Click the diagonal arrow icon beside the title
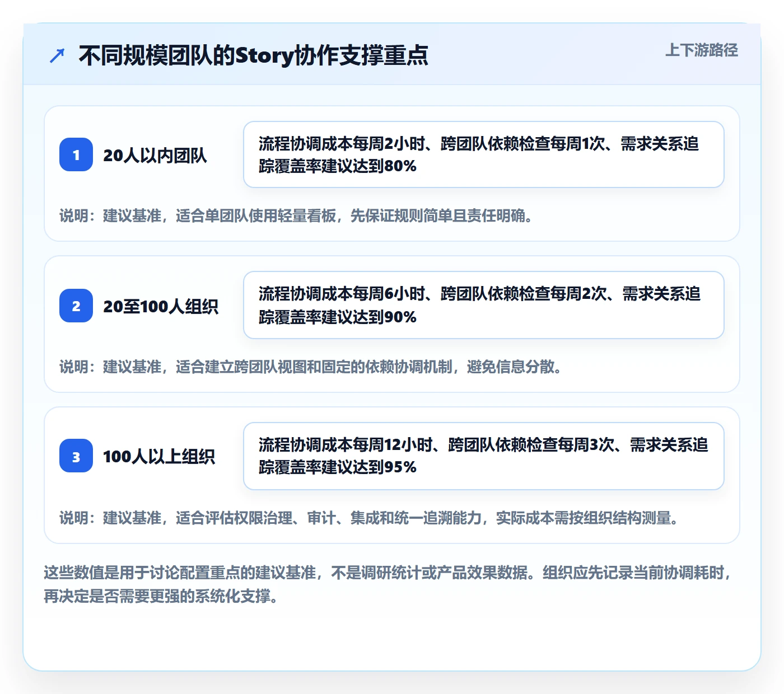784x694 pixels. pos(57,55)
